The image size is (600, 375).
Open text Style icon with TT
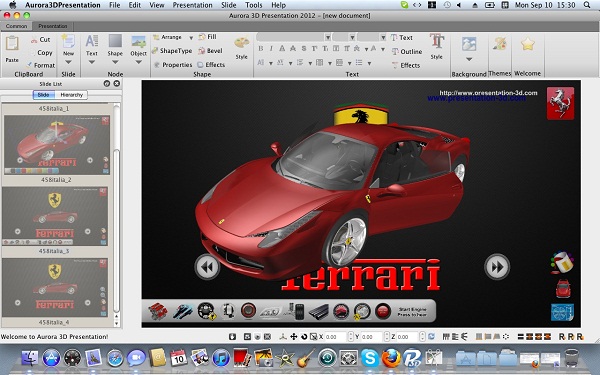click(437, 41)
